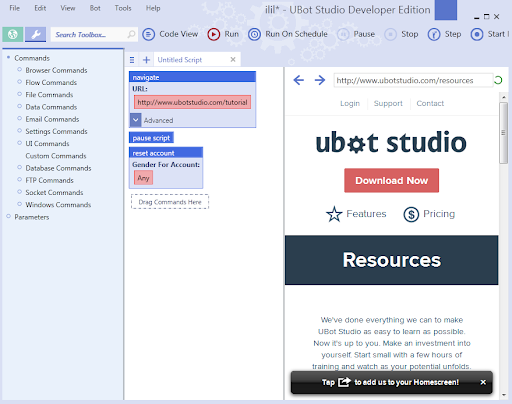Click the Run On Schedule icon
512x404 pixels.
pyautogui.click(x=254, y=34)
